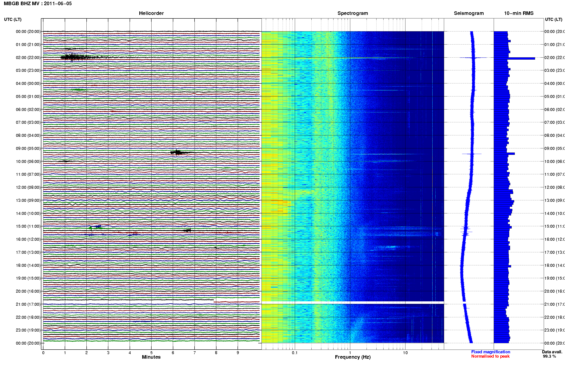Screen dimensions: 588x368
Task: Click the "12:00 (08:00)" time label
Action: pos(28,187)
